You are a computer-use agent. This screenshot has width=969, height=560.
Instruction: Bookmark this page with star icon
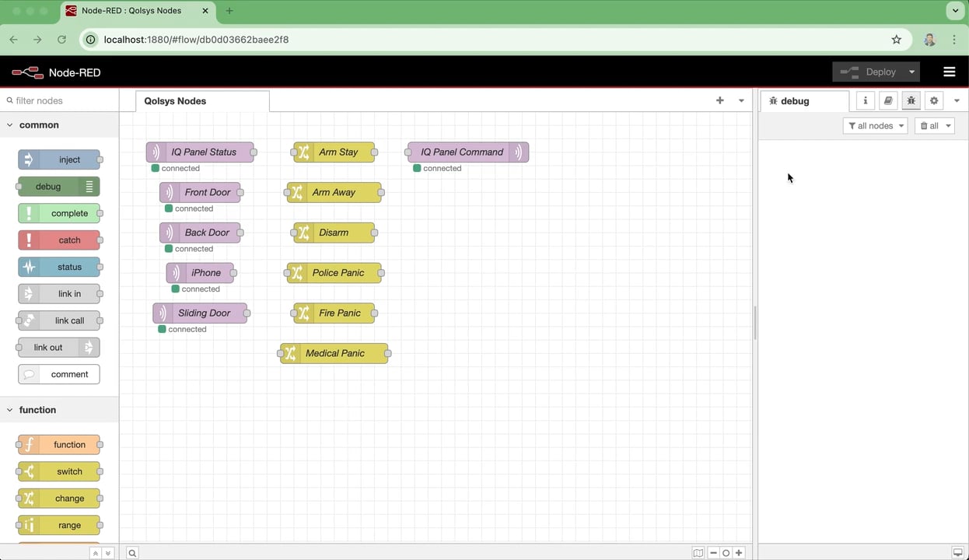896,40
